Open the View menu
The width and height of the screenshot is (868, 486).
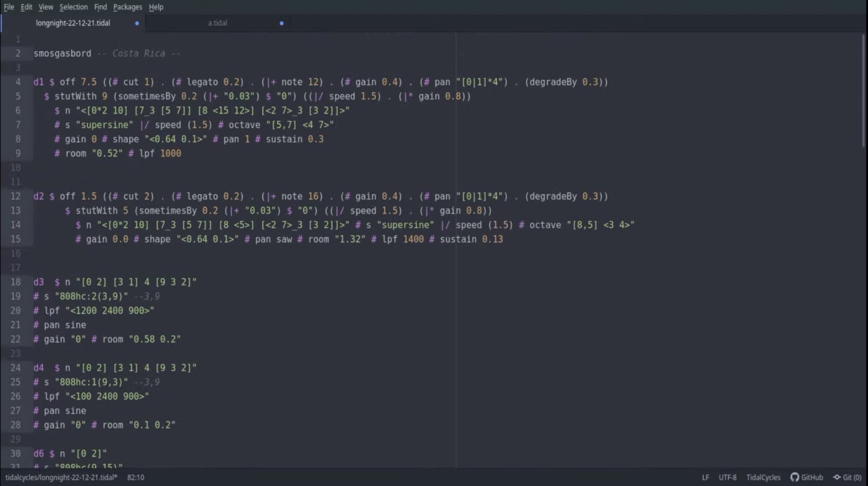46,7
